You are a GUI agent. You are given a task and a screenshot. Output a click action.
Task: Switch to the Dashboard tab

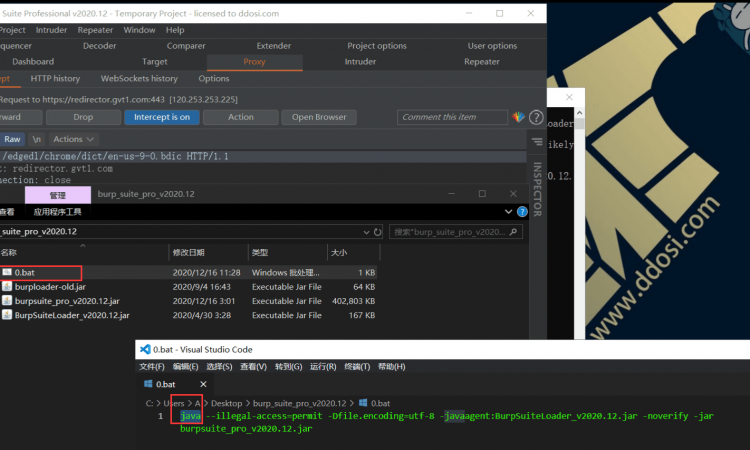pyautogui.click(x=33, y=62)
